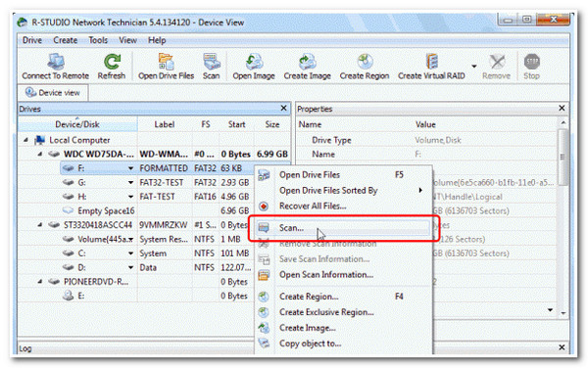The width and height of the screenshot is (588, 368).
Task: Click the Open Image toolbar icon
Action: [254, 67]
